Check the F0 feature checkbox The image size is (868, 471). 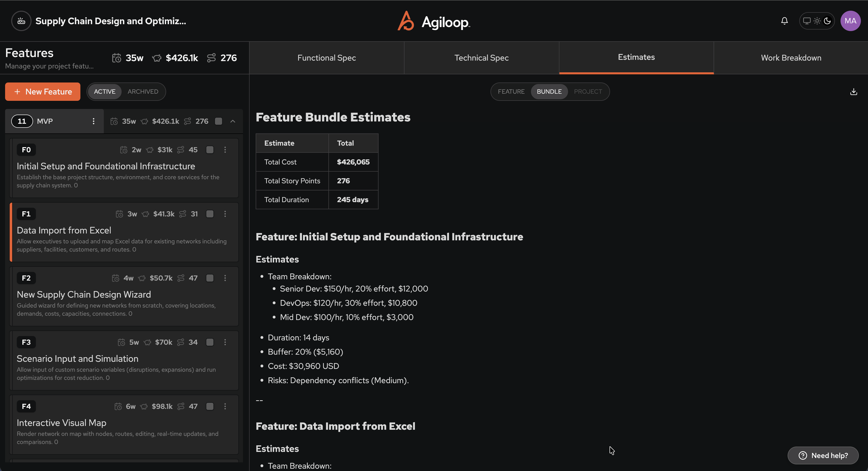point(210,150)
